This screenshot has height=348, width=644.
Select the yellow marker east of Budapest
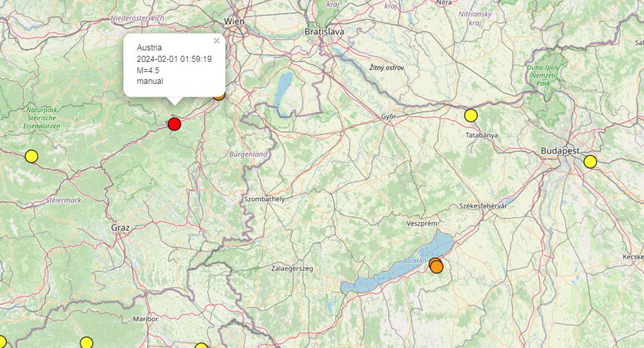(x=590, y=162)
